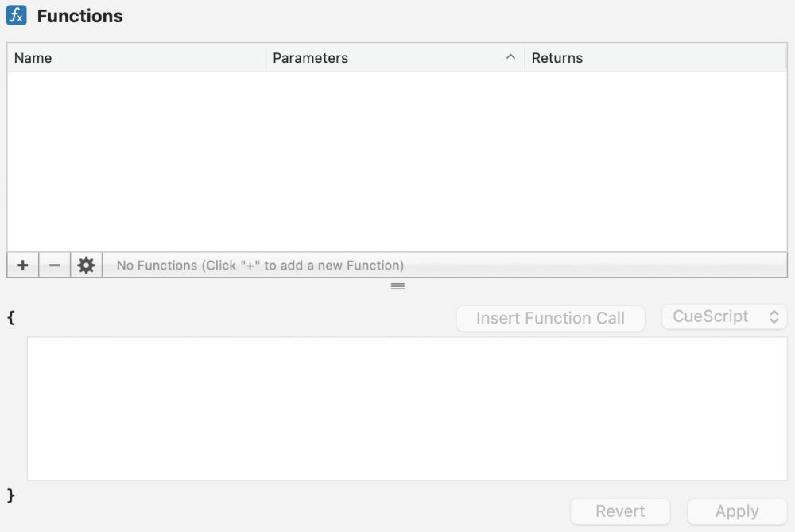795x532 pixels.
Task: Focus the function body code editor
Action: click(407, 408)
